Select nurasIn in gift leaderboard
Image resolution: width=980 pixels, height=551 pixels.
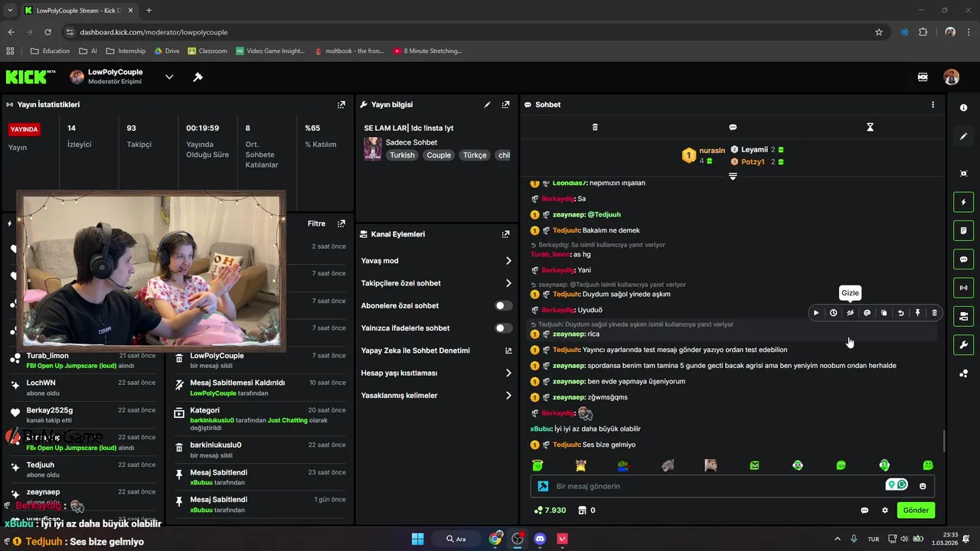pyautogui.click(x=711, y=151)
